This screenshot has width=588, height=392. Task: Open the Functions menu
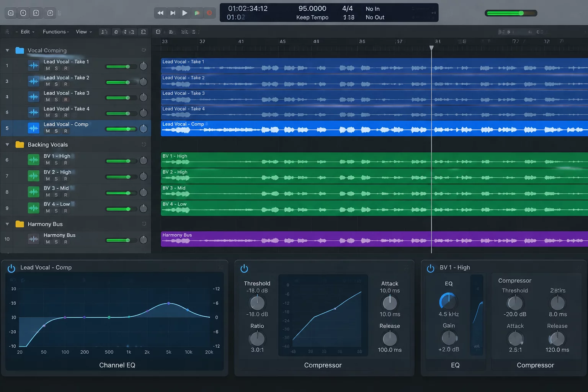click(56, 32)
